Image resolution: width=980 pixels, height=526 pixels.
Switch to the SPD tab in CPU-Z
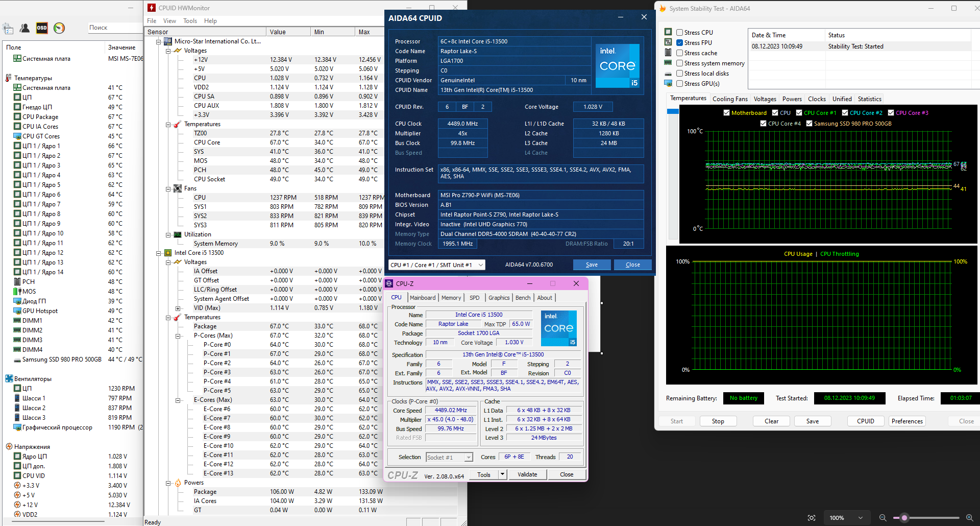point(475,298)
